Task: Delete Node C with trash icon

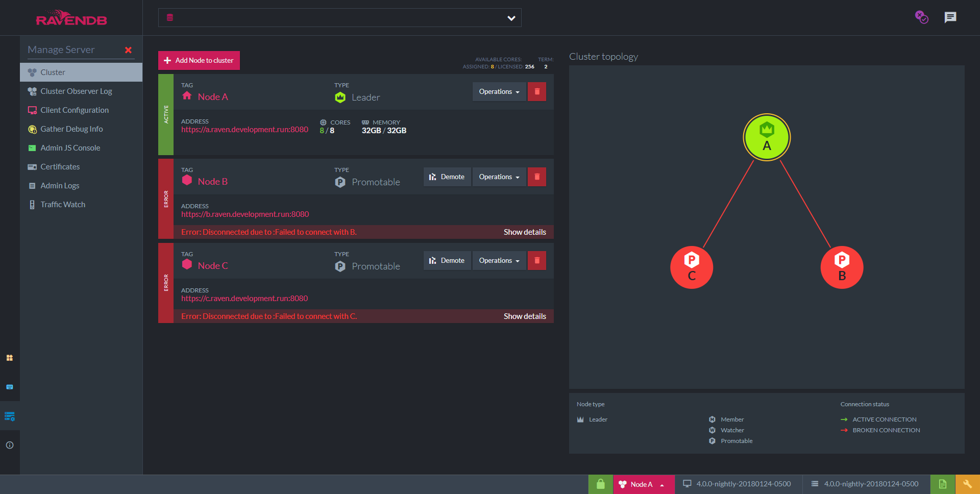Action: [x=537, y=261]
